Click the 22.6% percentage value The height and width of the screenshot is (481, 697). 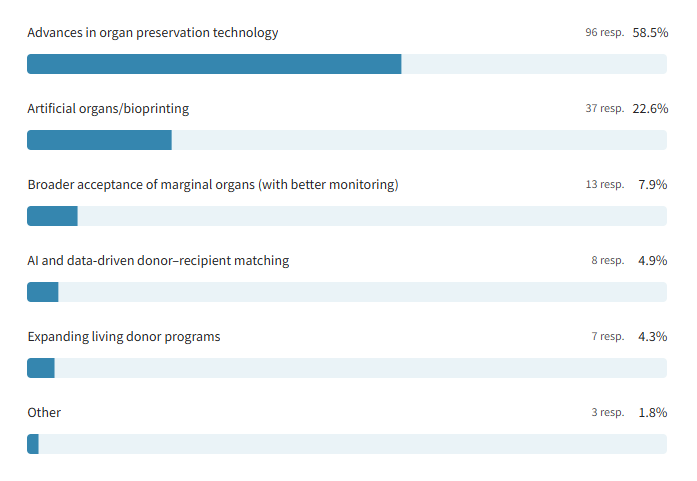[650, 109]
